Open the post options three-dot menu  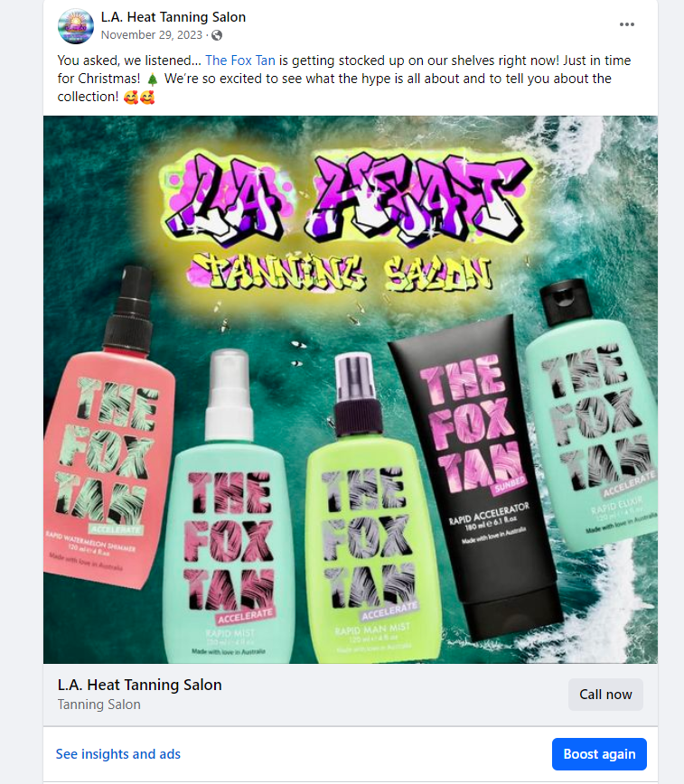point(626,24)
